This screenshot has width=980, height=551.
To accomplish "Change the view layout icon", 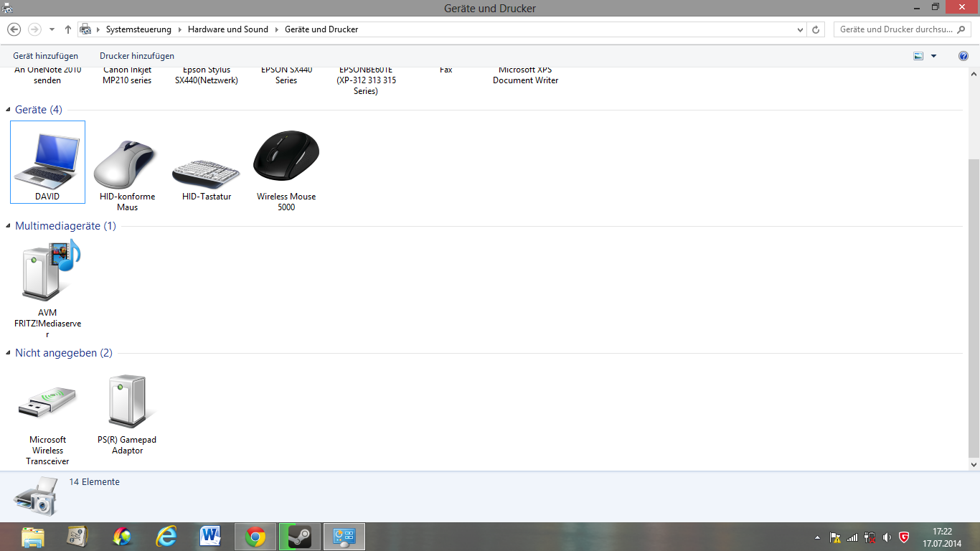I will click(x=918, y=56).
